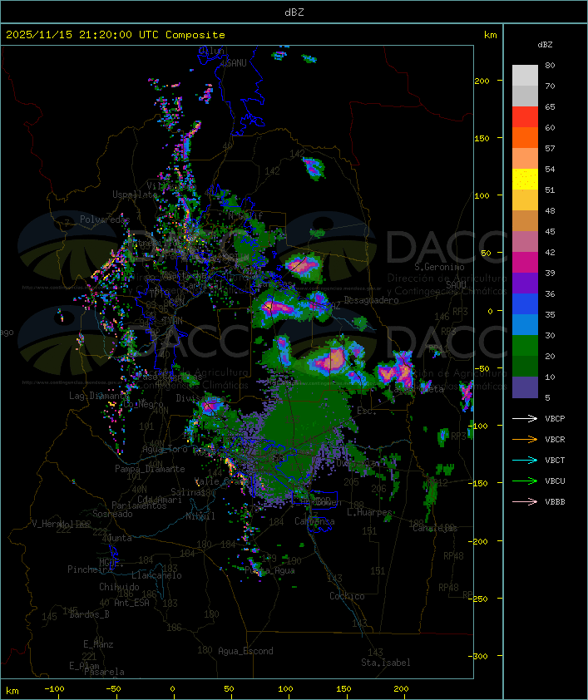
Task: Click the Polvaredas place label
Action: [105, 219]
